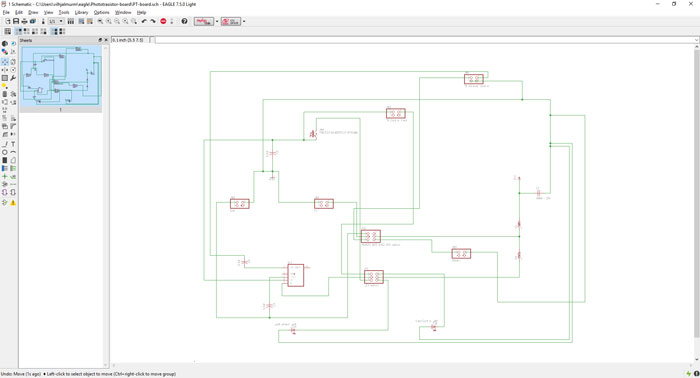Image resolution: width=700 pixels, height=378 pixels.
Task: Open a file with the Open toolbar icon
Action: 8,21
